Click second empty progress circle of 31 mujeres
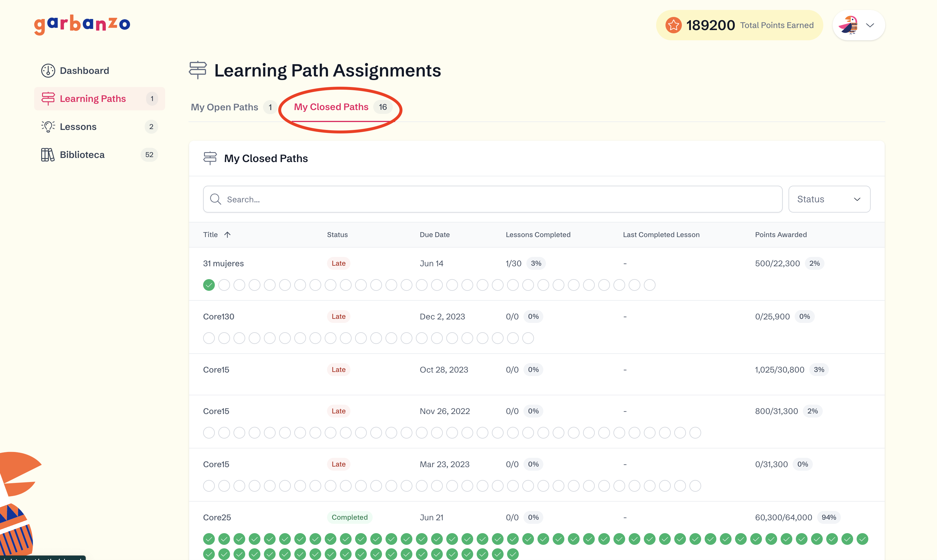This screenshot has height=560, width=937. pyautogui.click(x=239, y=285)
